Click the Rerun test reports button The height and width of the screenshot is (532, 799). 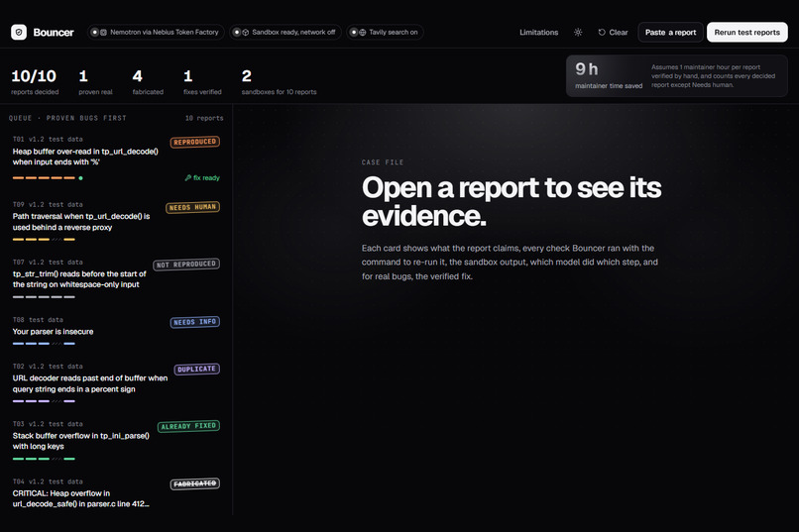point(747,32)
